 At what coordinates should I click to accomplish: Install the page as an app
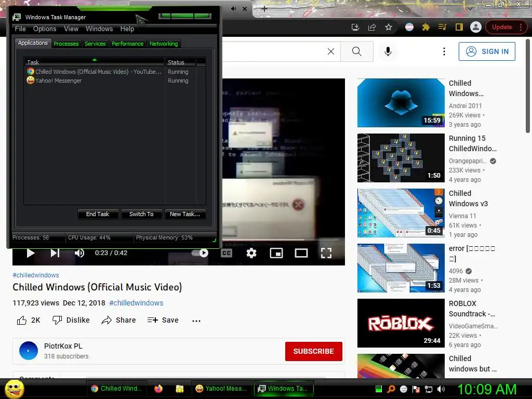coord(355,27)
